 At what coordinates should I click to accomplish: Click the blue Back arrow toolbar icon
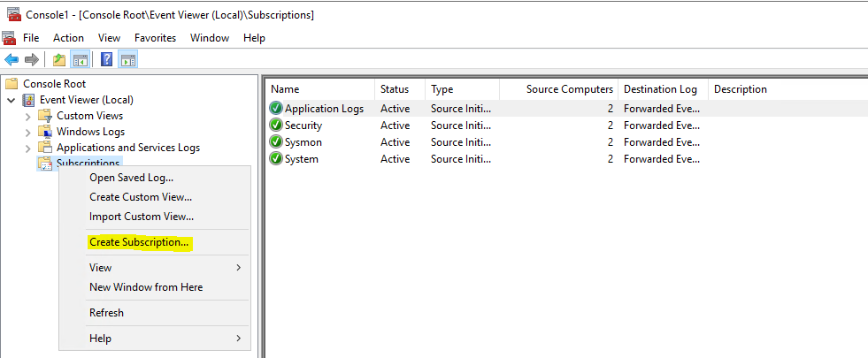point(12,60)
